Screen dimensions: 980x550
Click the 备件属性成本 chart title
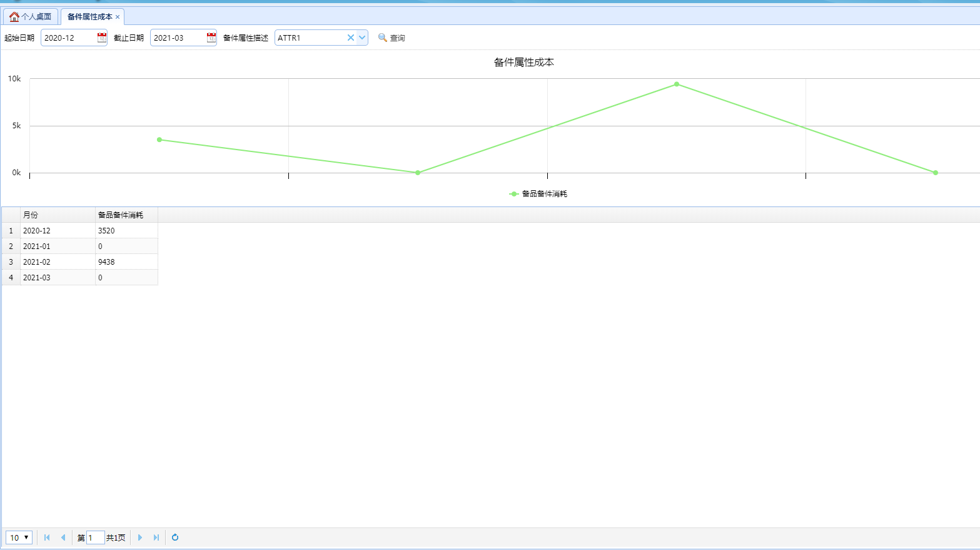524,63
